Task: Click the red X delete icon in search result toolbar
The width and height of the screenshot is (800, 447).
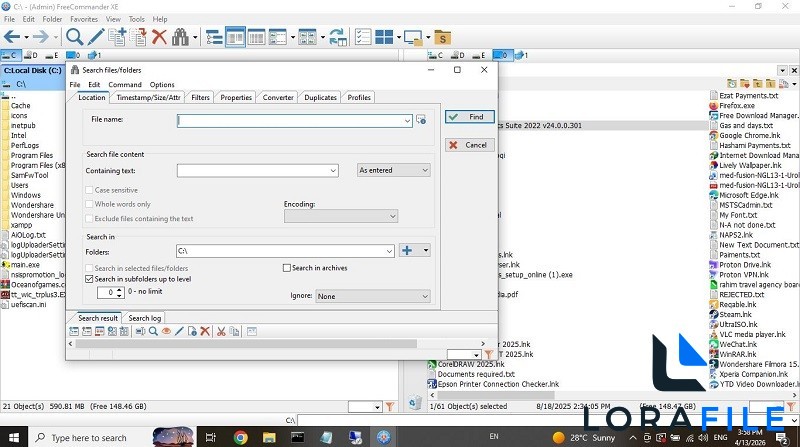Action: (x=205, y=332)
